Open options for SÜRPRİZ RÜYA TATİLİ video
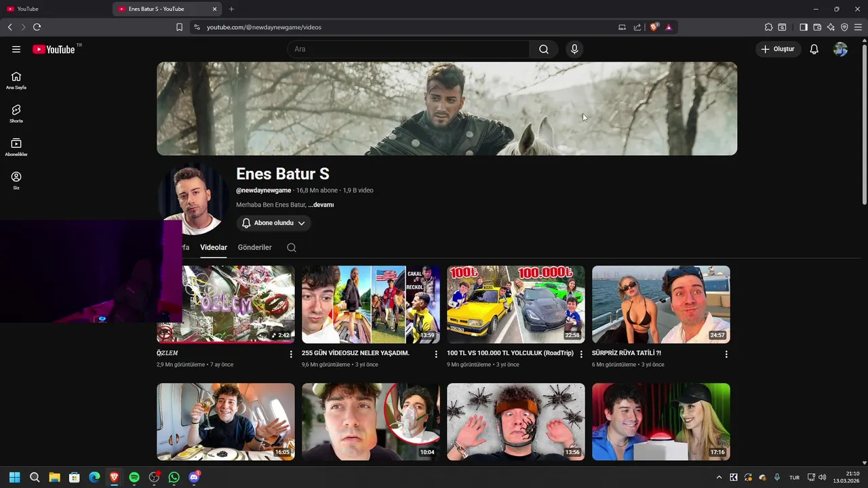This screenshot has height=488, width=868. [x=726, y=354]
